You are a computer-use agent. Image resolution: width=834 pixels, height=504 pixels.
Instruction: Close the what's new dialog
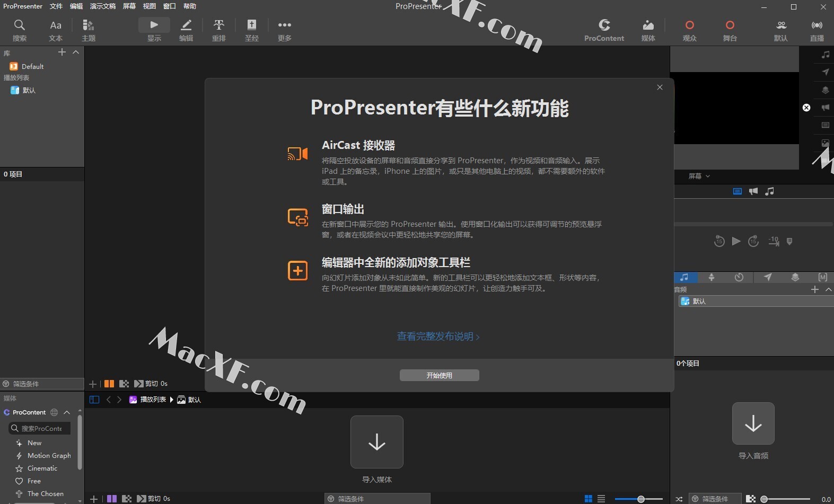coord(660,87)
